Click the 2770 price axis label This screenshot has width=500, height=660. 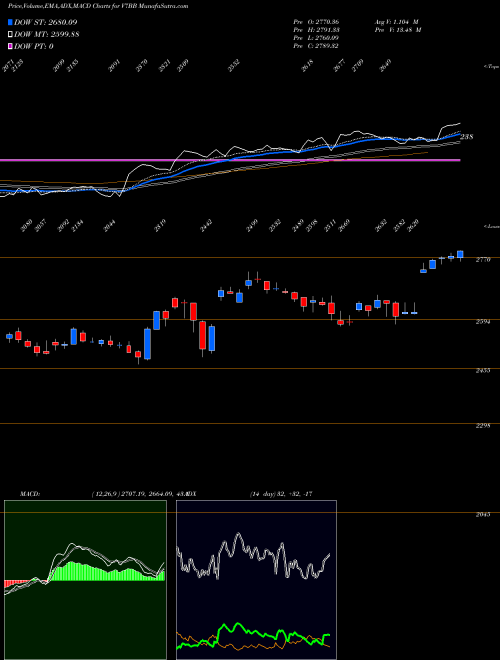coord(483,260)
